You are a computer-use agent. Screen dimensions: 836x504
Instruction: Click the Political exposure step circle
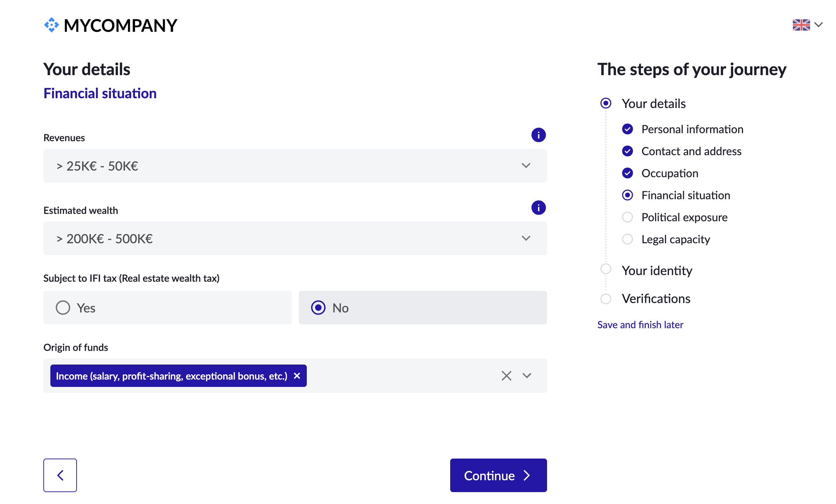point(627,217)
